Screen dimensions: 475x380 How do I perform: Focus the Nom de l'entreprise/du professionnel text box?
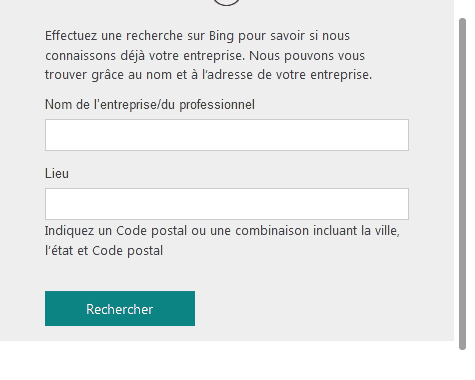point(227,135)
